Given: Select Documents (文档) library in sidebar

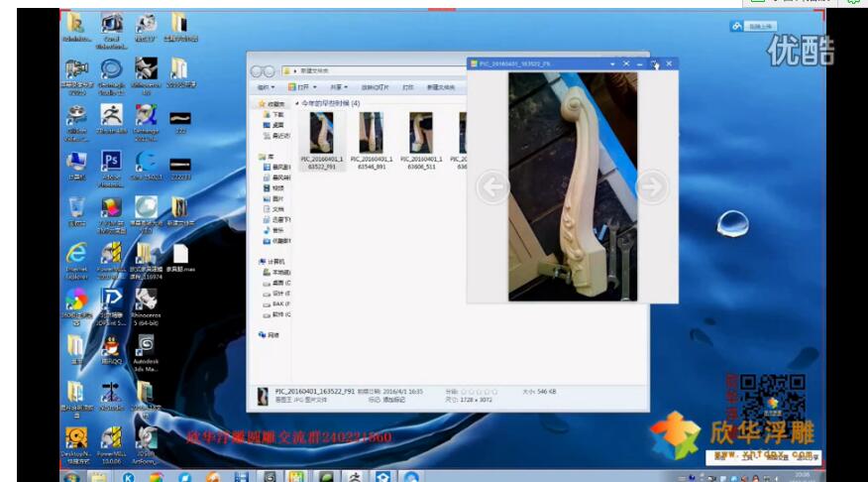Looking at the screenshot, I should point(273,209).
